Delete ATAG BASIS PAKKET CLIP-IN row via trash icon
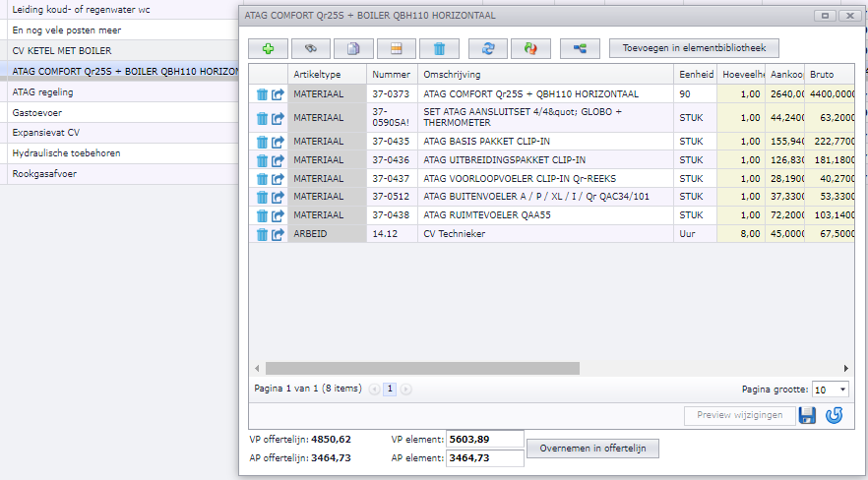This screenshot has width=868, height=480. 263,142
